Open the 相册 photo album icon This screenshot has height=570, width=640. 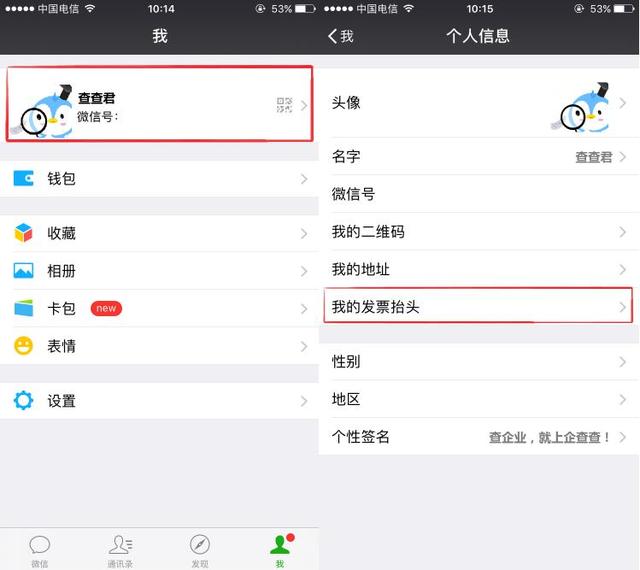[23, 270]
